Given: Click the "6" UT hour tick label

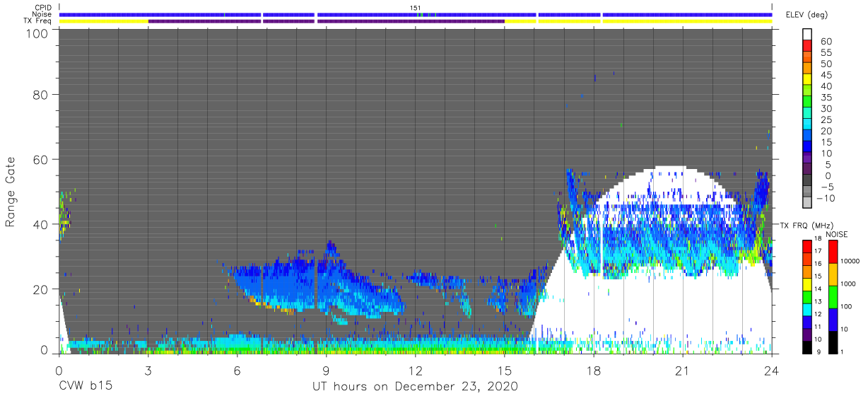Looking at the screenshot, I should point(237,369).
